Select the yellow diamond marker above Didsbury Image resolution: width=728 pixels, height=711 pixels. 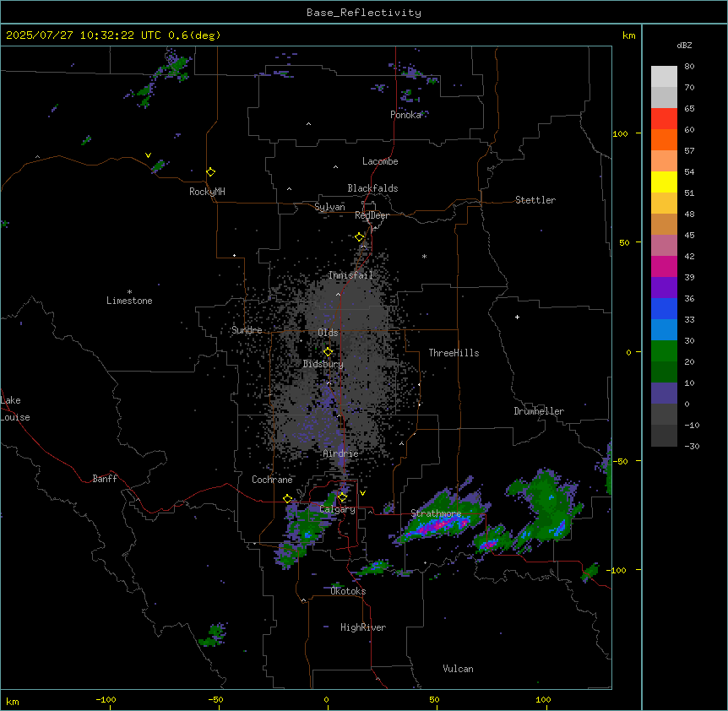point(328,352)
